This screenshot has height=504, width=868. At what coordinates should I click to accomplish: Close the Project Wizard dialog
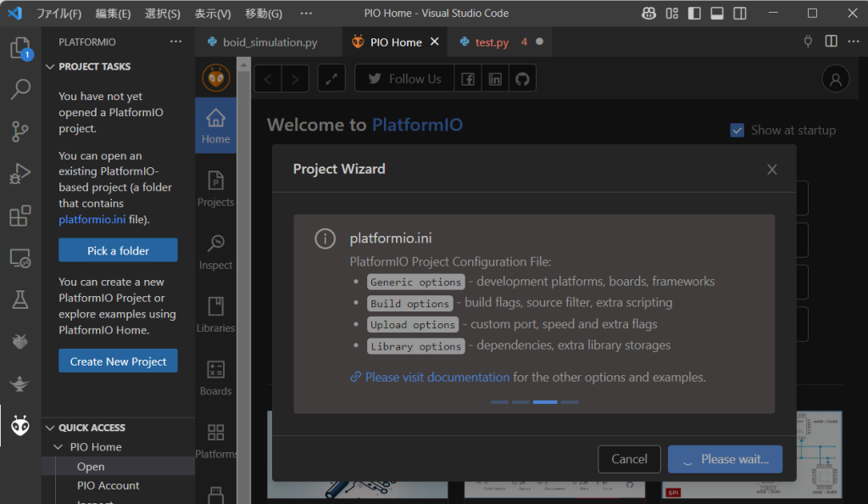click(x=771, y=170)
